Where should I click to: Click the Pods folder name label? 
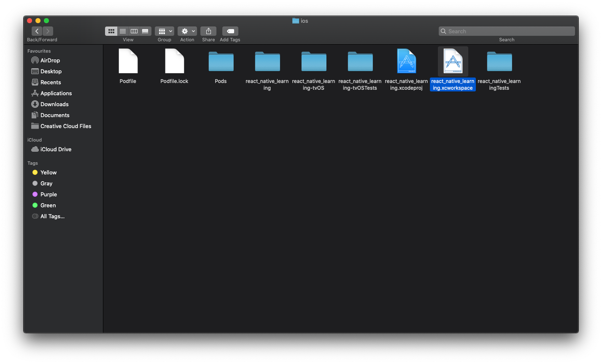click(221, 81)
